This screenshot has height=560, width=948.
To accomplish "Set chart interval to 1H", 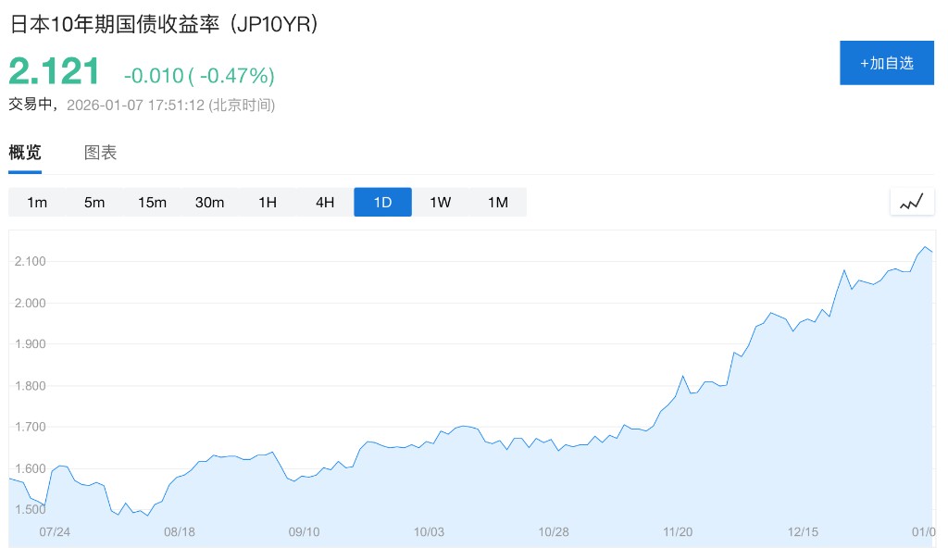I will click(x=268, y=202).
